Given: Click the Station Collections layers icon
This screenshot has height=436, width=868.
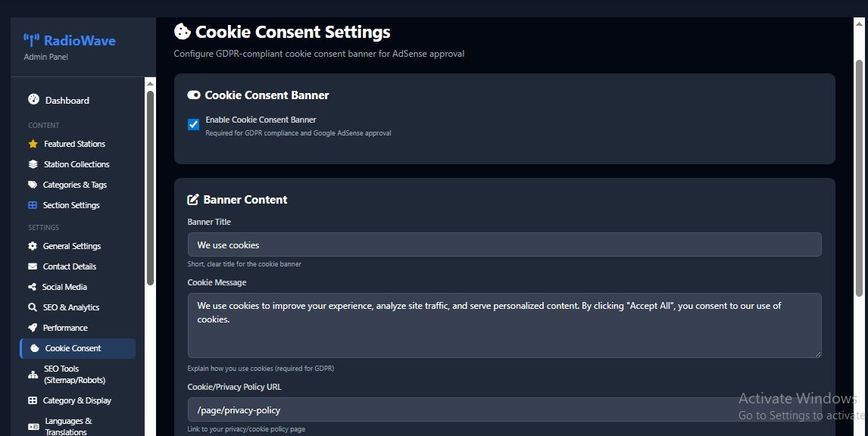Looking at the screenshot, I should click(x=33, y=164).
